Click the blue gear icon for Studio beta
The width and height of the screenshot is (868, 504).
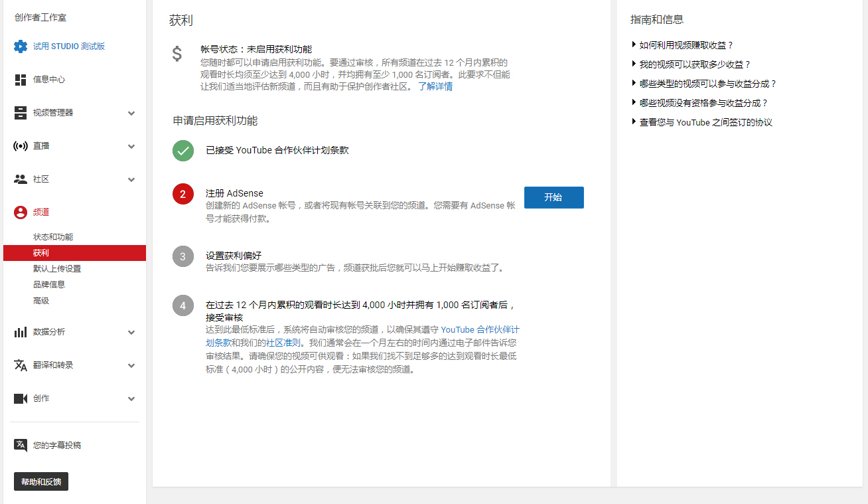(x=21, y=46)
